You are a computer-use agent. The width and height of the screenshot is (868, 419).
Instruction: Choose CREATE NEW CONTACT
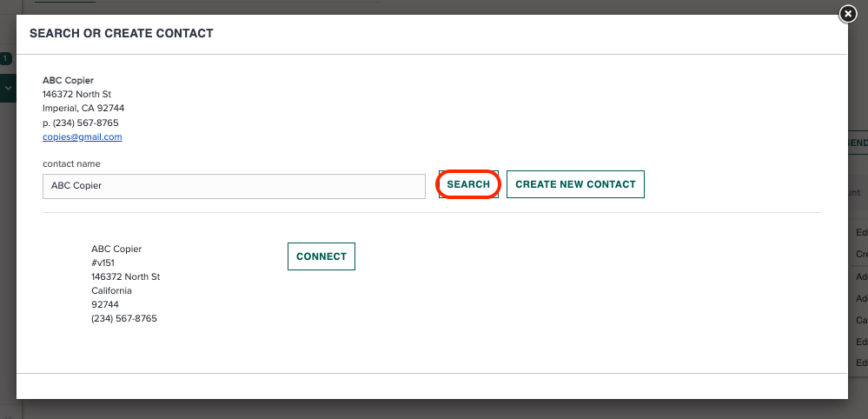tap(575, 184)
